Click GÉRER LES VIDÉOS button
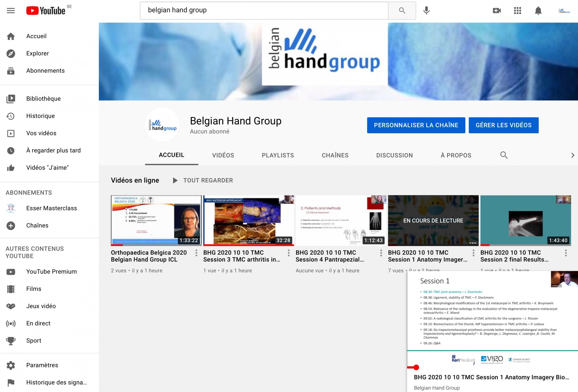This screenshot has width=578, height=392. 503,125
